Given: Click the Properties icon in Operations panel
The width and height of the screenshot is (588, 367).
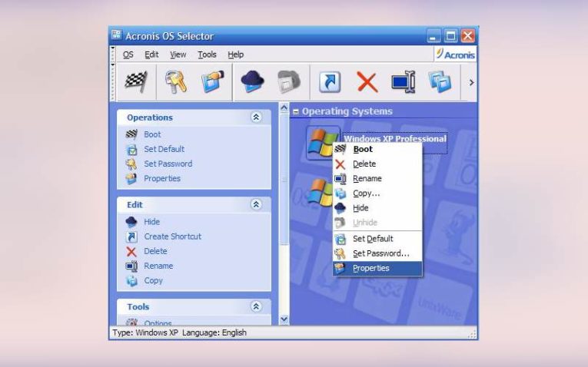Looking at the screenshot, I should (x=131, y=179).
